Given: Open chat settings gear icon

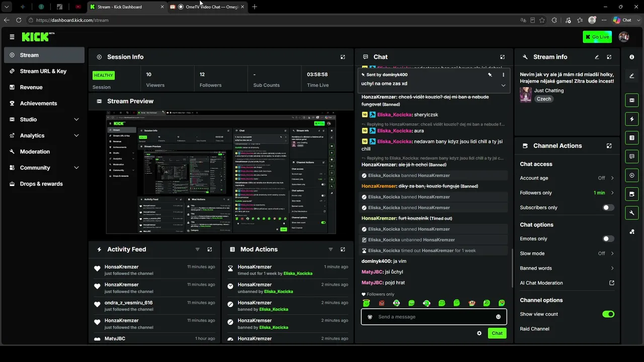Looking at the screenshot, I should [479, 333].
